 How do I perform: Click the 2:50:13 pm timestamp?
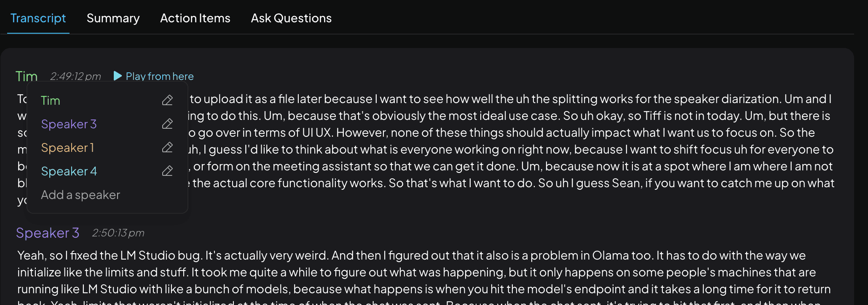(118, 233)
